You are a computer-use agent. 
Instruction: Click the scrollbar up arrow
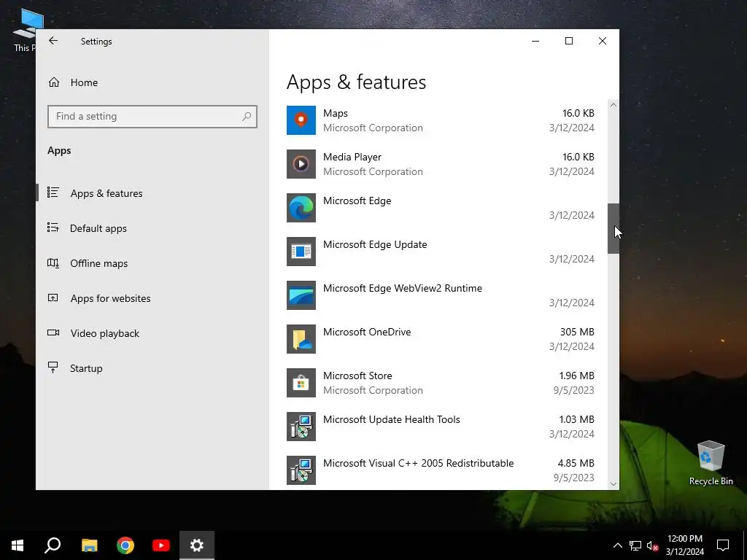pyautogui.click(x=613, y=105)
